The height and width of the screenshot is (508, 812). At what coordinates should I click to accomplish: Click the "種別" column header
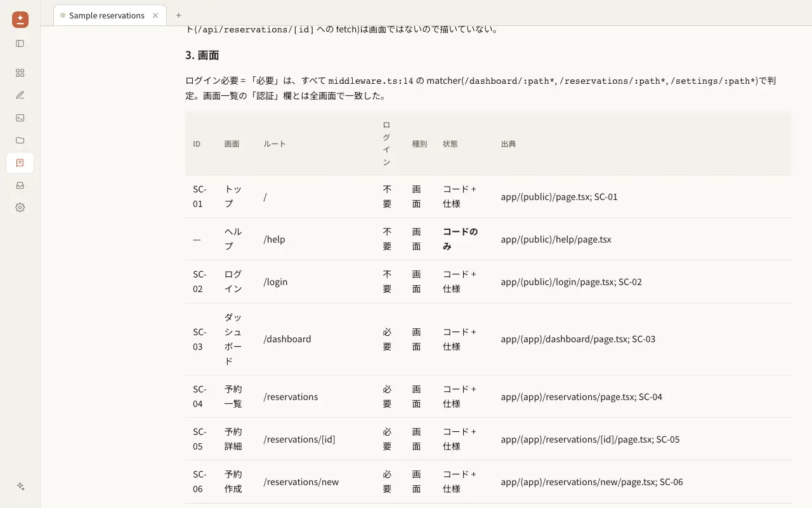coord(419,144)
